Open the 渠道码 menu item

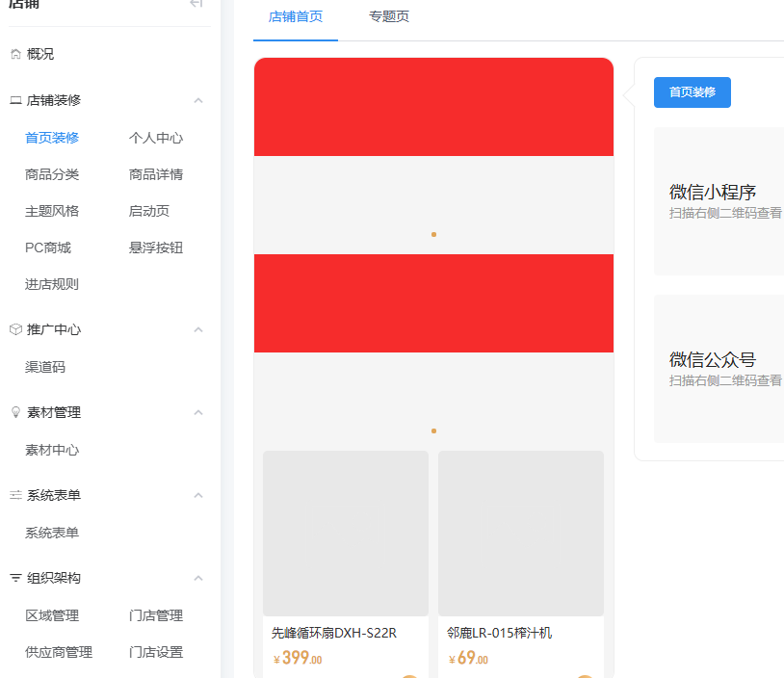point(45,367)
